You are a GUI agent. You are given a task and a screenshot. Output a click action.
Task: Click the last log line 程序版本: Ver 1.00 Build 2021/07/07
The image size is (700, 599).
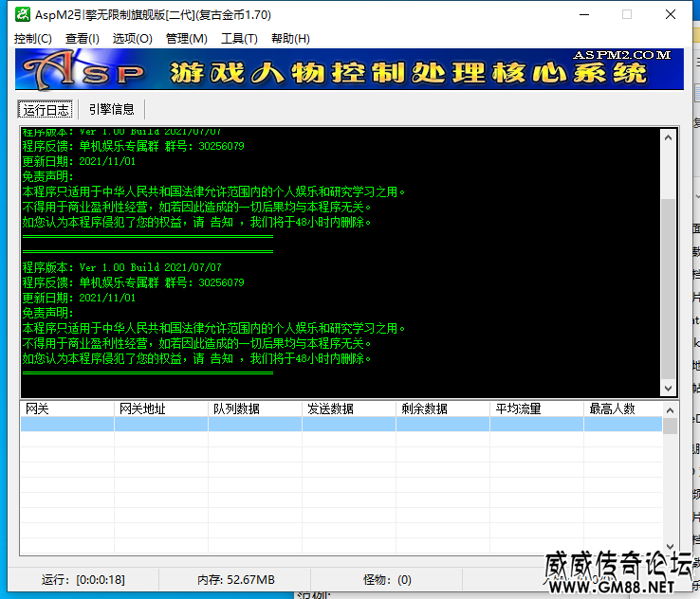coord(121,267)
